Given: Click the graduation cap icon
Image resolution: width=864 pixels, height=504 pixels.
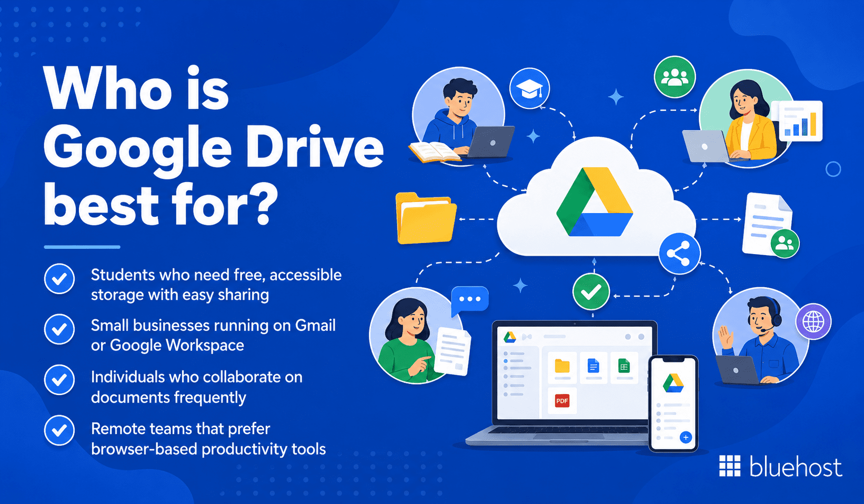Looking at the screenshot, I should point(529,89).
